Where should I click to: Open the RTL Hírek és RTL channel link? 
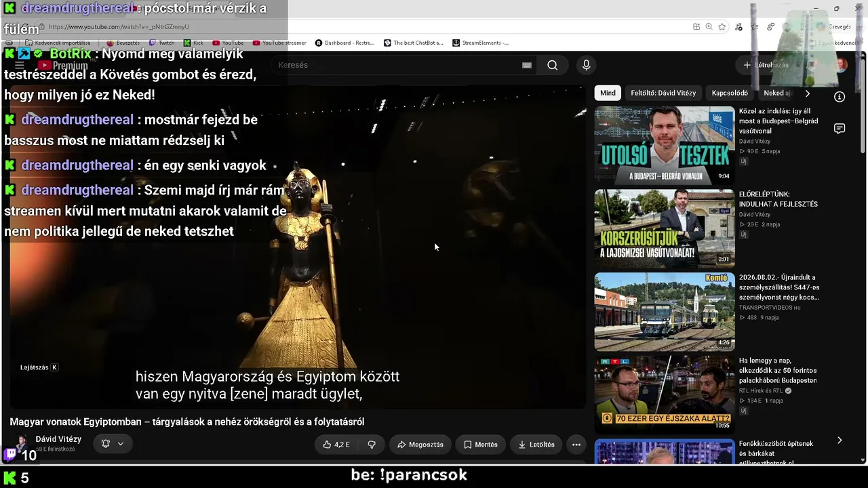(x=761, y=391)
